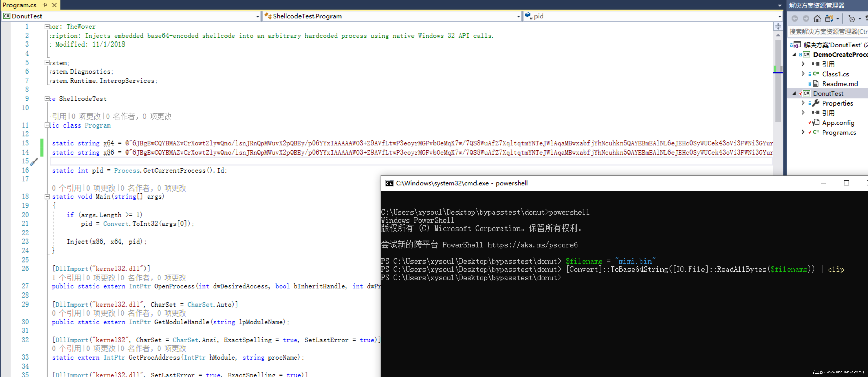
Task: Expand the Program.cs node in Solution Explorer
Action: (x=803, y=132)
